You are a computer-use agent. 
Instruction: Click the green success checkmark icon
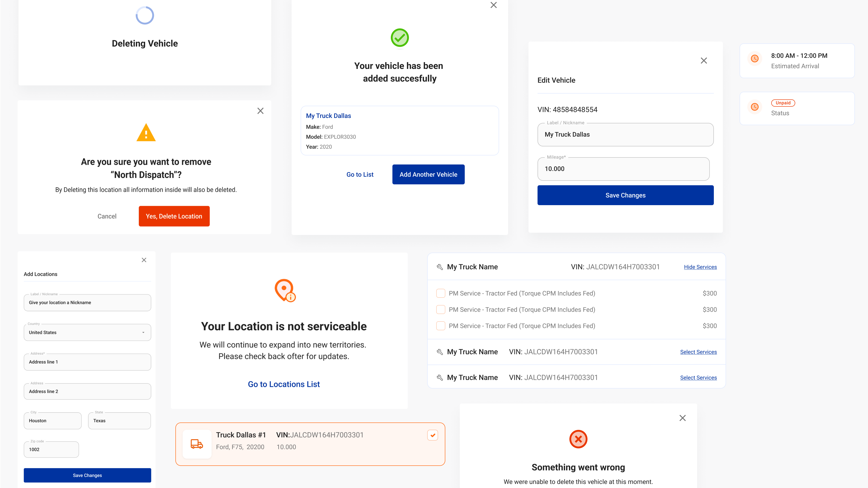tap(400, 38)
